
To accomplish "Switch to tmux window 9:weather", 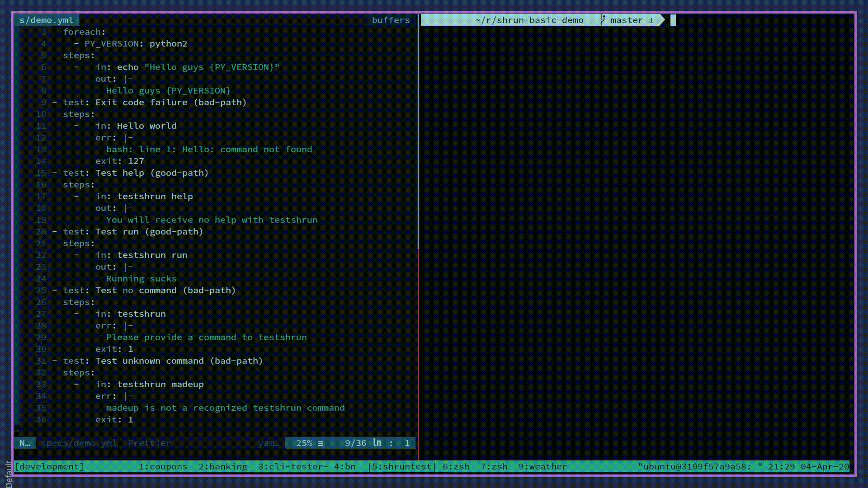I will coord(542,467).
